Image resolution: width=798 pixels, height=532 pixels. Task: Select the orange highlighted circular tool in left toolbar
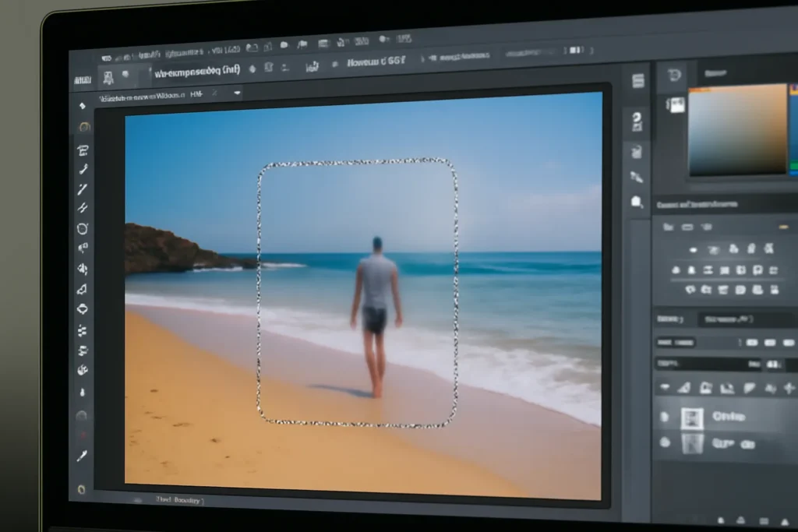84,127
